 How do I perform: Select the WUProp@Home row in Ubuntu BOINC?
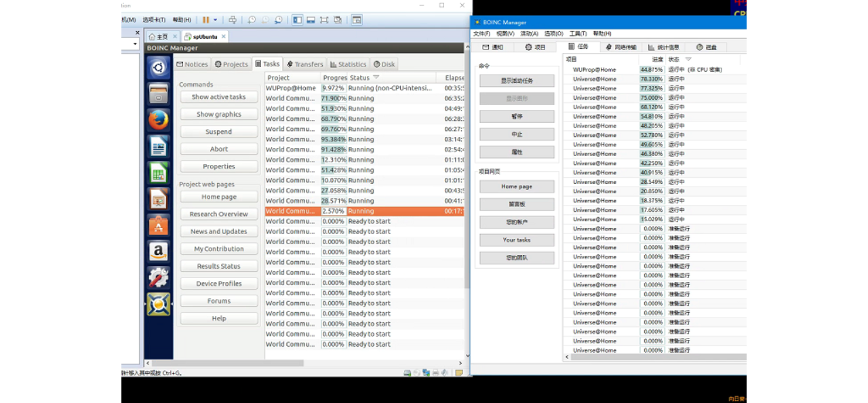point(365,88)
